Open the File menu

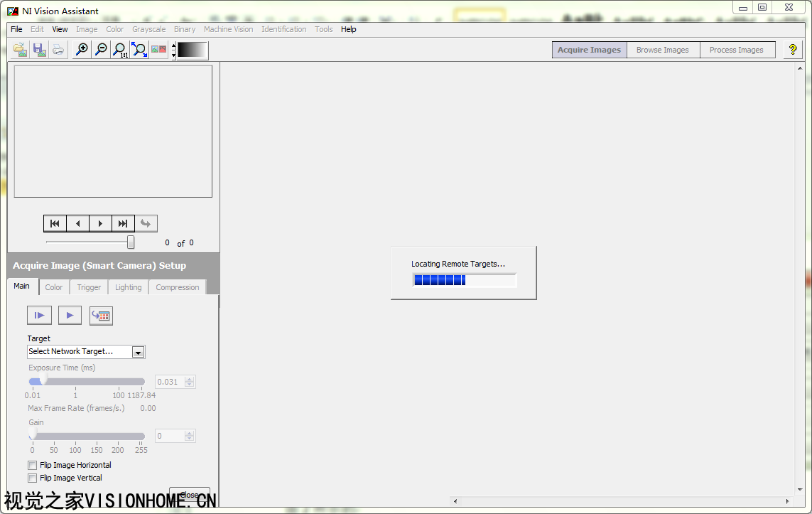(x=16, y=30)
